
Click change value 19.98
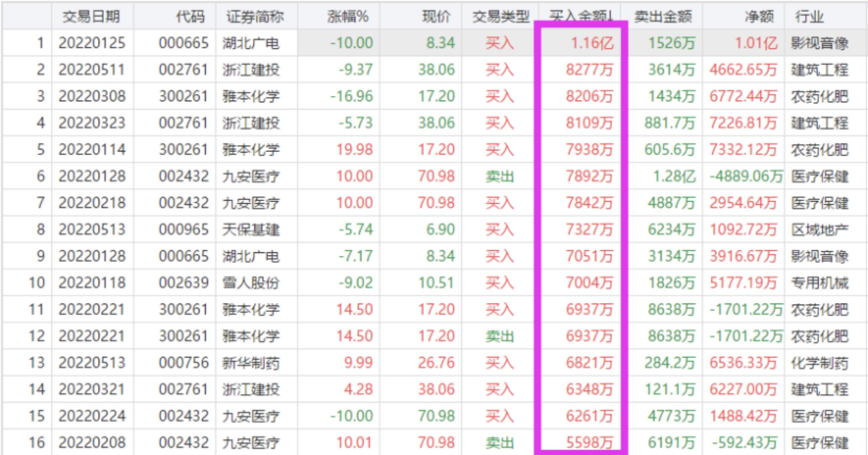pos(354,150)
